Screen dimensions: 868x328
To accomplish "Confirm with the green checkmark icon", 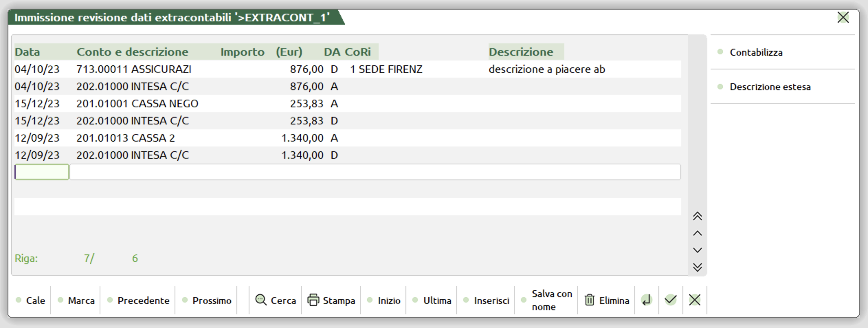I will (x=670, y=300).
